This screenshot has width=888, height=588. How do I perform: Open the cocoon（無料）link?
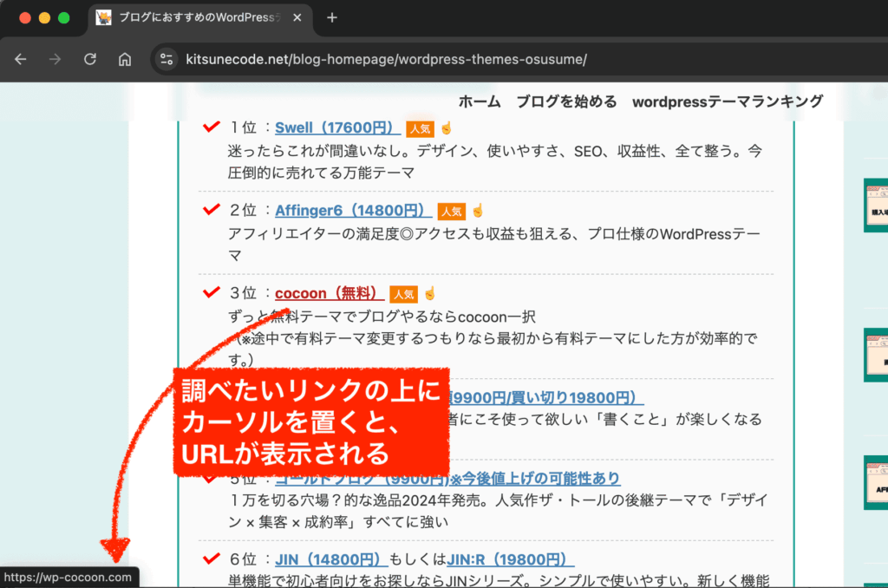[x=330, y=293]
